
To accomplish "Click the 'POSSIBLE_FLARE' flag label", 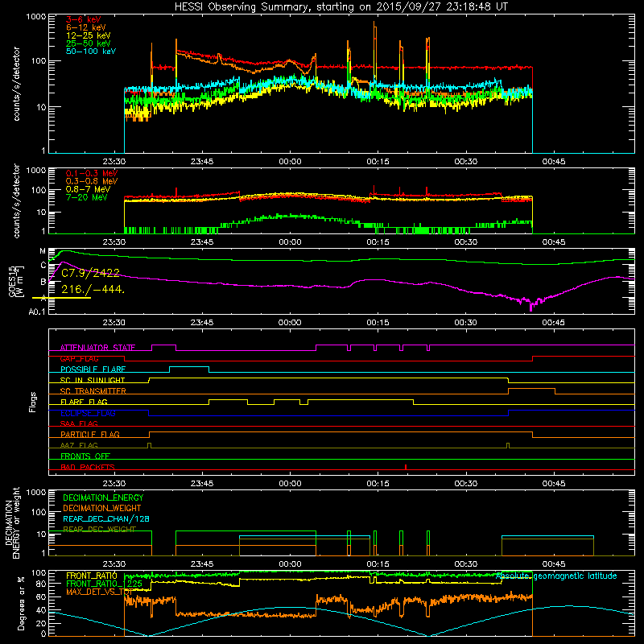I will 93,369.
